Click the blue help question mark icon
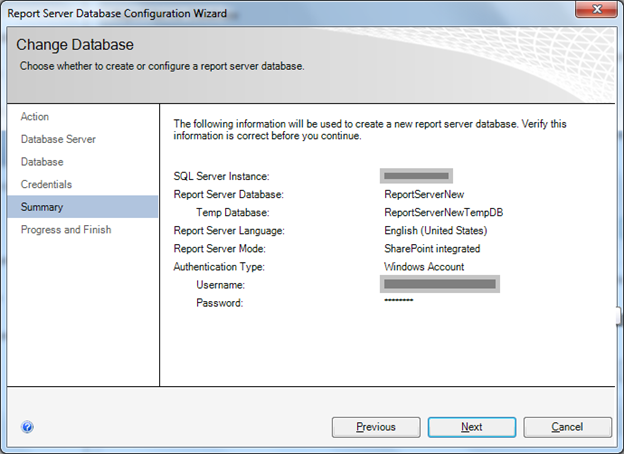This screenshot has width=624, height=454. click(28, 427)
